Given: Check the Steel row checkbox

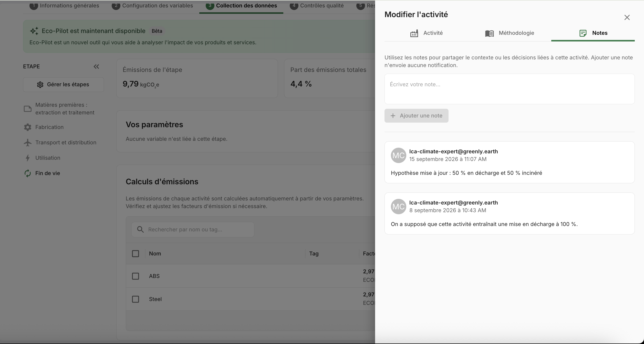Looking at the screenshot, I should (x=136, y=299).
